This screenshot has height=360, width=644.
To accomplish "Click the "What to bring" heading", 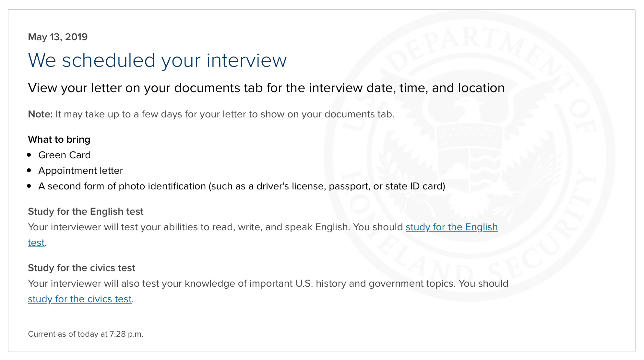I will click(59, 139).
